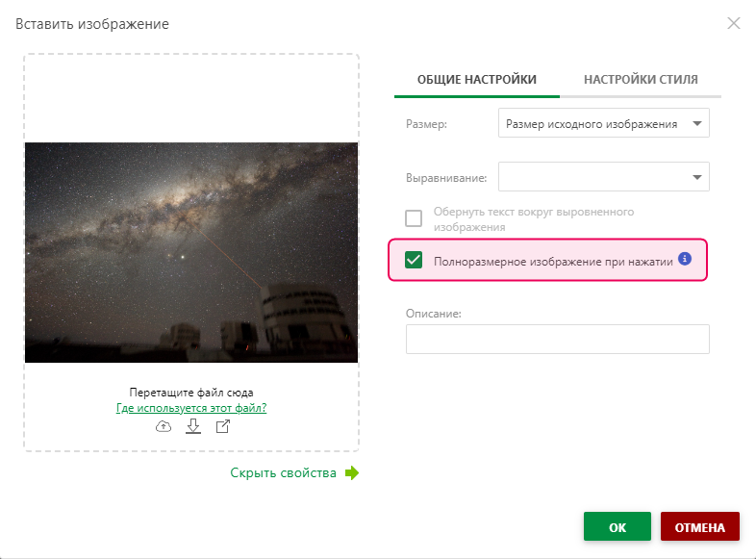Click the download file arrow icon
The width and height of the screenshot is (756, 559).
pyautogui.click(x=192, y=426)
